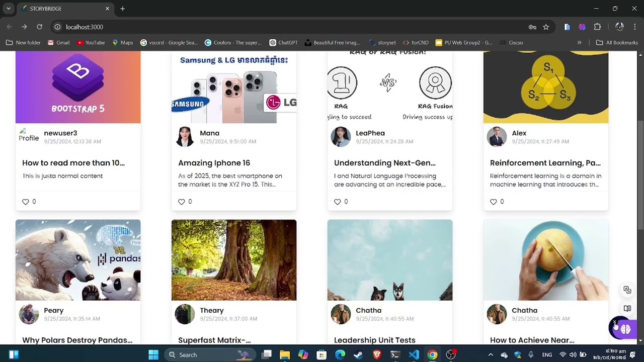This screenshot has width=644, height=362.
Task: View site information for localhost
Action: tap(57, 27)
